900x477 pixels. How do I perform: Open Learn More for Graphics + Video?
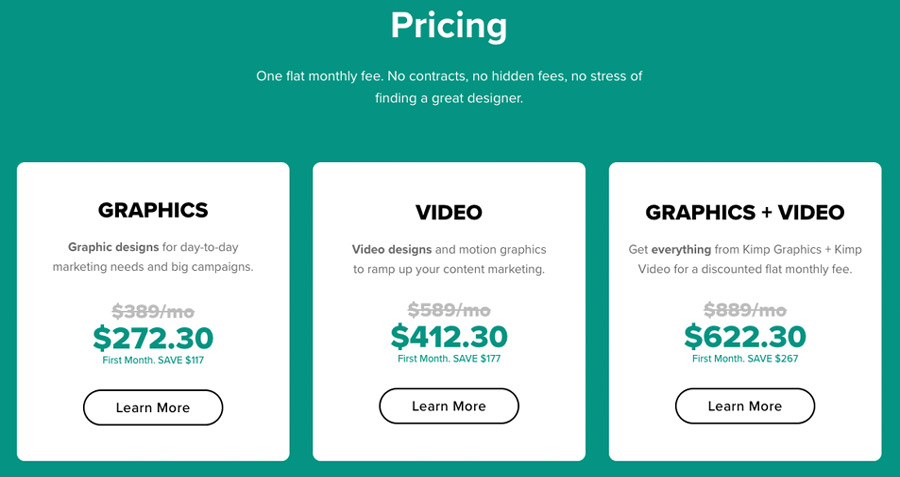coord(744,406)
